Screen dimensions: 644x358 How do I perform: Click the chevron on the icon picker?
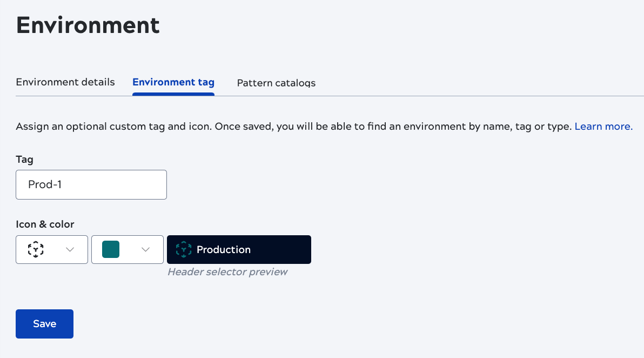coord(69,249)
